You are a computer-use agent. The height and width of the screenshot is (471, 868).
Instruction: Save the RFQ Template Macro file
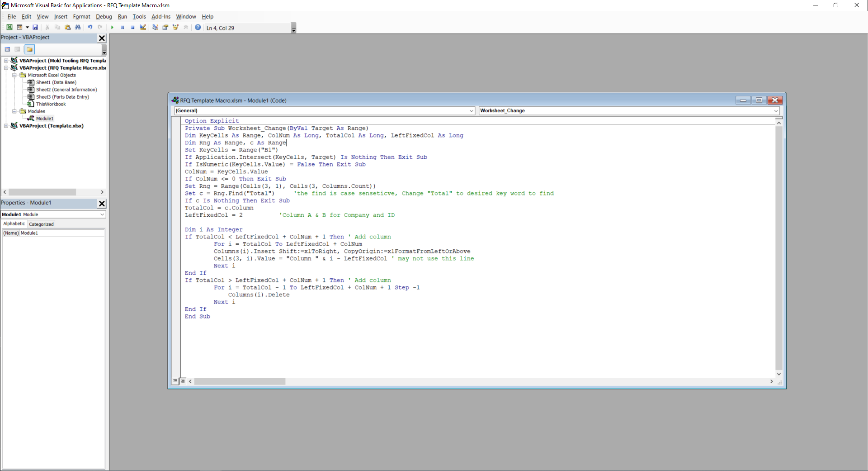35,28
